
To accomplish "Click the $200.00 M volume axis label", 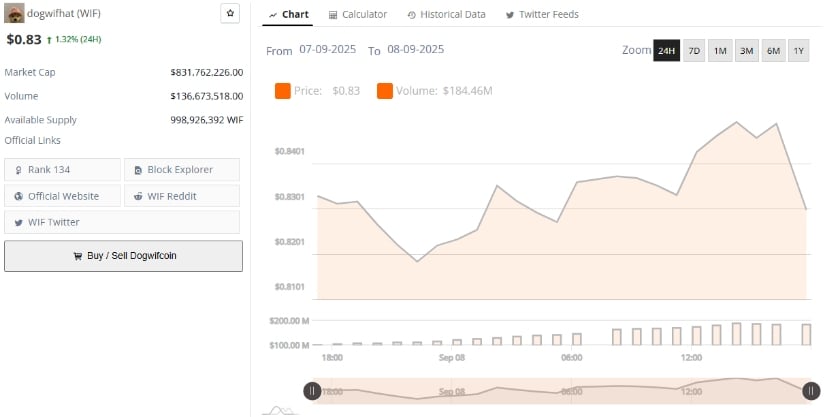I will tap(289, 321).
